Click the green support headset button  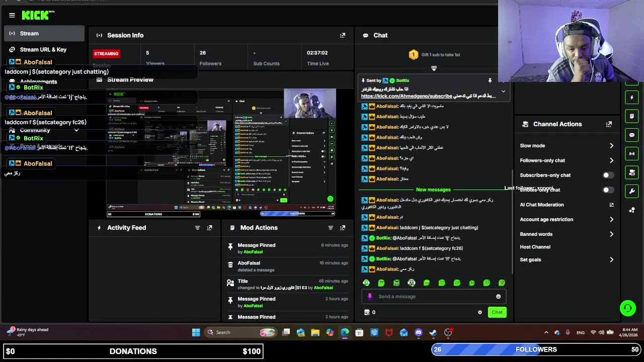(627, 308)
